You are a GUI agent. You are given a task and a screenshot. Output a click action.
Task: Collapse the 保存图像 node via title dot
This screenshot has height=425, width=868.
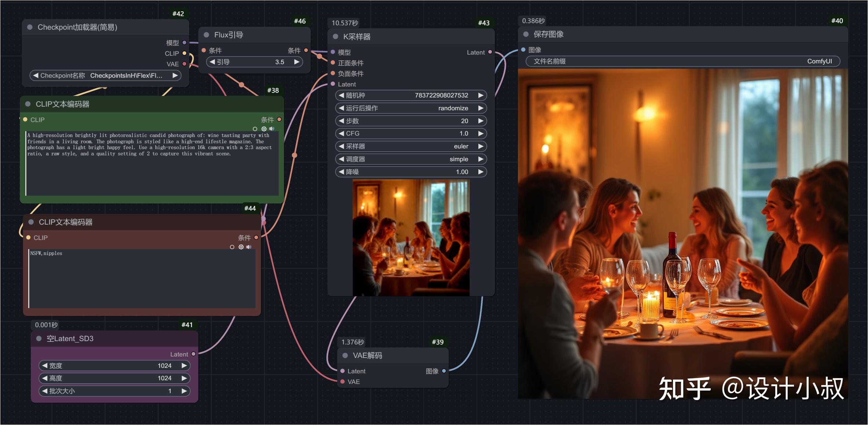(526, 34)
